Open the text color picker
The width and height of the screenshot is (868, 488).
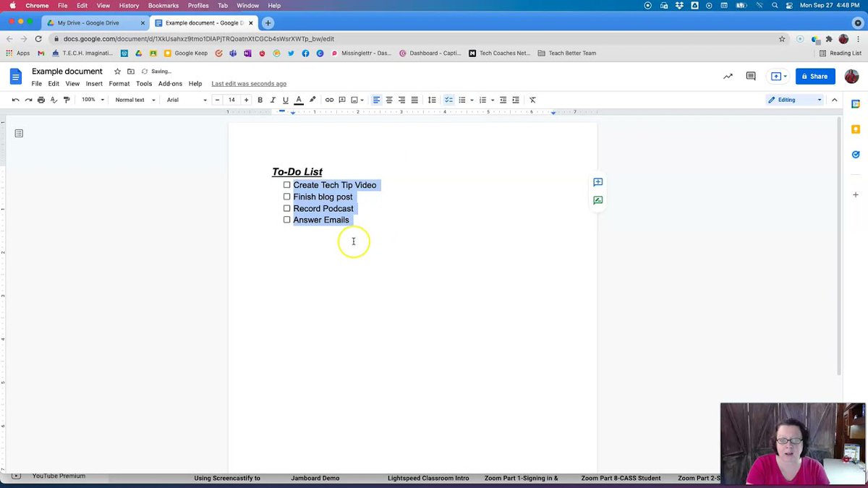click(299, 100)
